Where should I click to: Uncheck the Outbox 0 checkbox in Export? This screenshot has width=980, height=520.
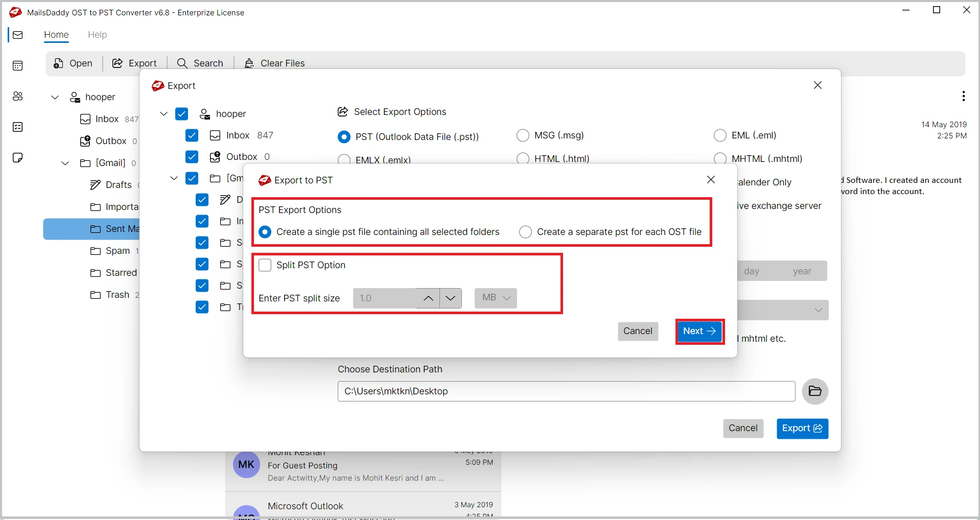(192, 157)
